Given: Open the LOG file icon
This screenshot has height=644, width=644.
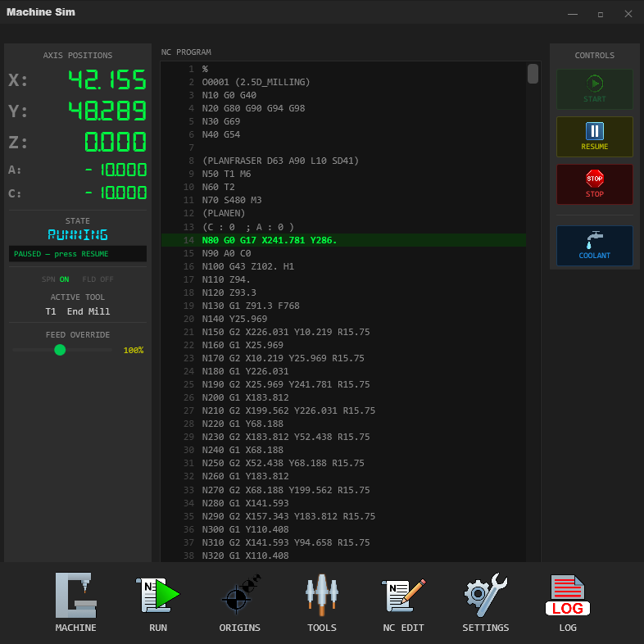Looking at the screenshot, I should 568,595.
